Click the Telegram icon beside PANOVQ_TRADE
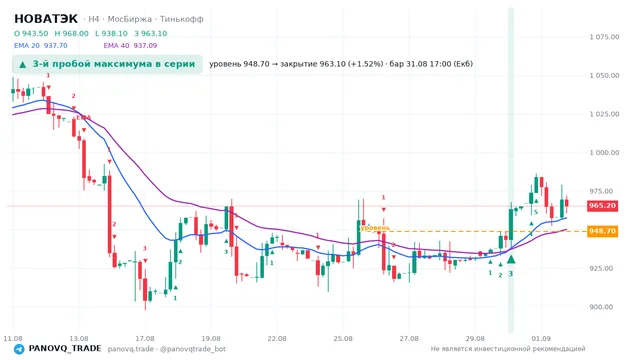 coord(19,349)
